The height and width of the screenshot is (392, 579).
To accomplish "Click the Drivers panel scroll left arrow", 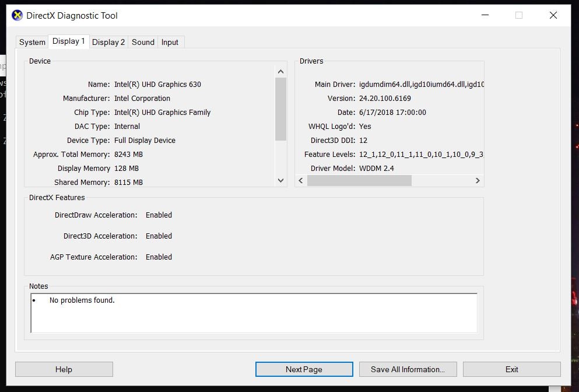I will [301, 180].
